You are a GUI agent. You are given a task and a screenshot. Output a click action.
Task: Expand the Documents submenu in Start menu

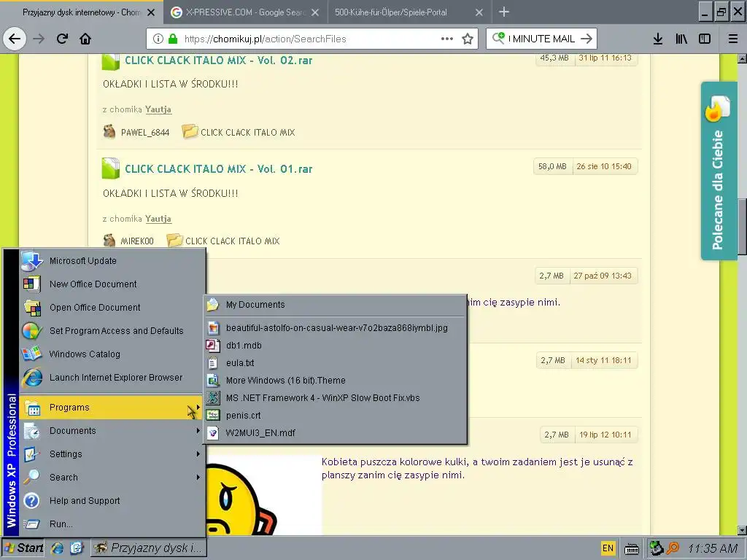[x=112, y=430]
